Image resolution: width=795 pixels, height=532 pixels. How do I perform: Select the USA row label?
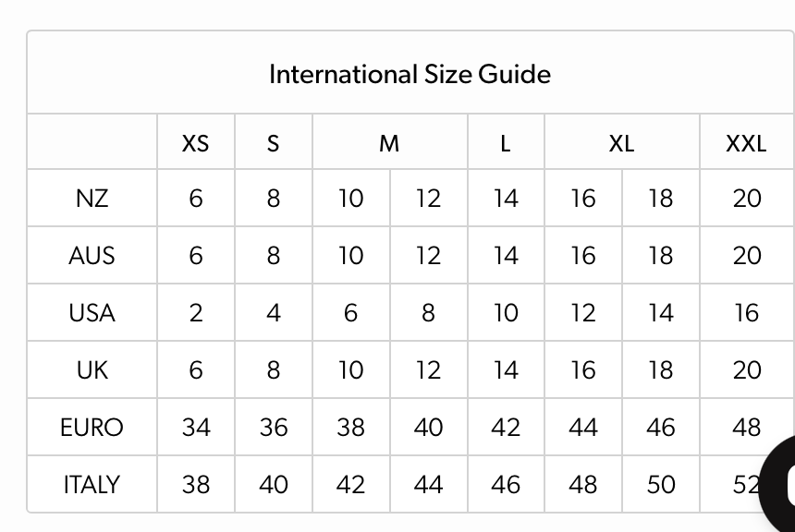[x=92, y=313]
